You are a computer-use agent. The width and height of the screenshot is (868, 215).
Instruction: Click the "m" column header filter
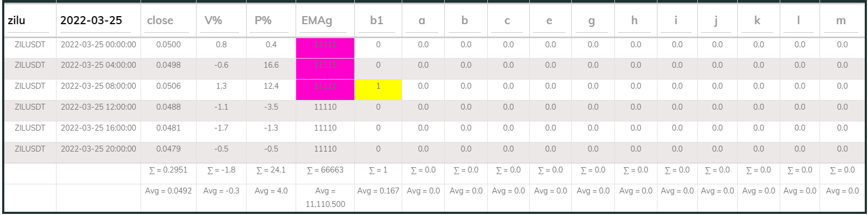tap(842, 21)
